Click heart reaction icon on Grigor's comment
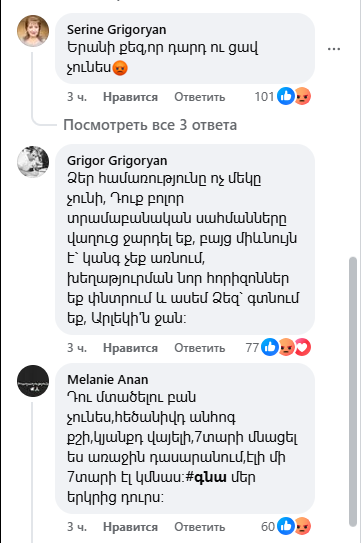 [303, 347]
